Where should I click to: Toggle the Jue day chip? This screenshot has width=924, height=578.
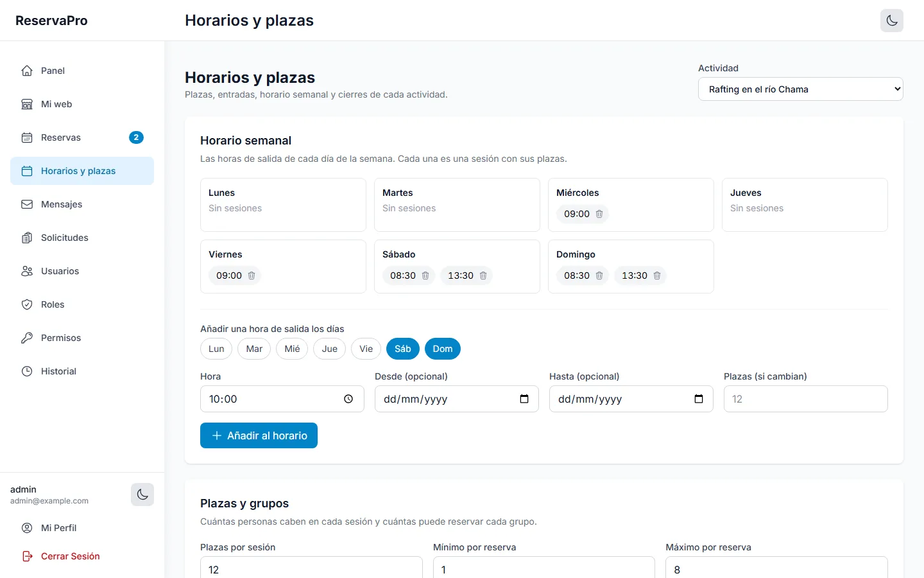330,349
